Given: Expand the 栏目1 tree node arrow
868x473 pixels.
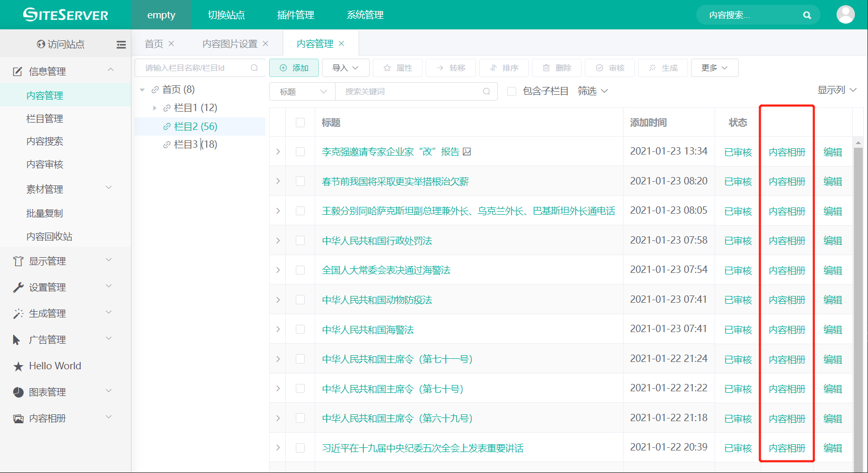Looking at the screenshot, I should point(154,108).
